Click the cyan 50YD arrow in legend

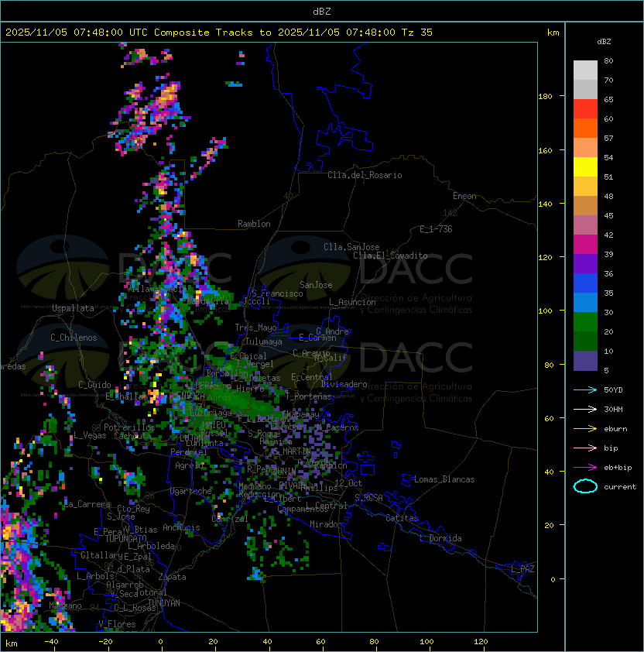tap(585, 389)
